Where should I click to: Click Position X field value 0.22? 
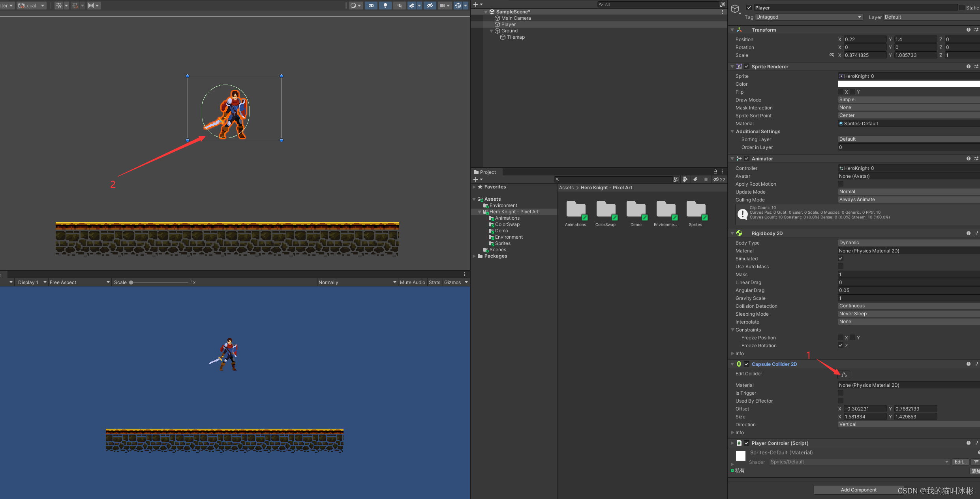coord(865,40)
